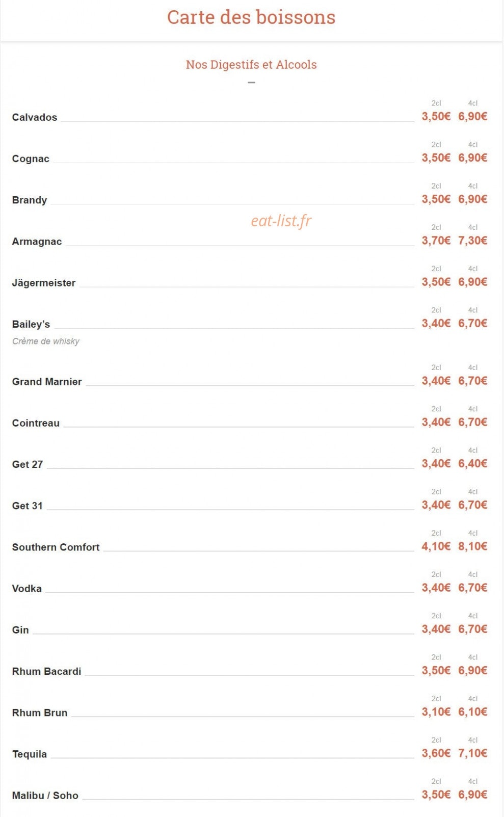Click the Rhum Bacardi item
The image size is (504, 817).
point(47,671)
